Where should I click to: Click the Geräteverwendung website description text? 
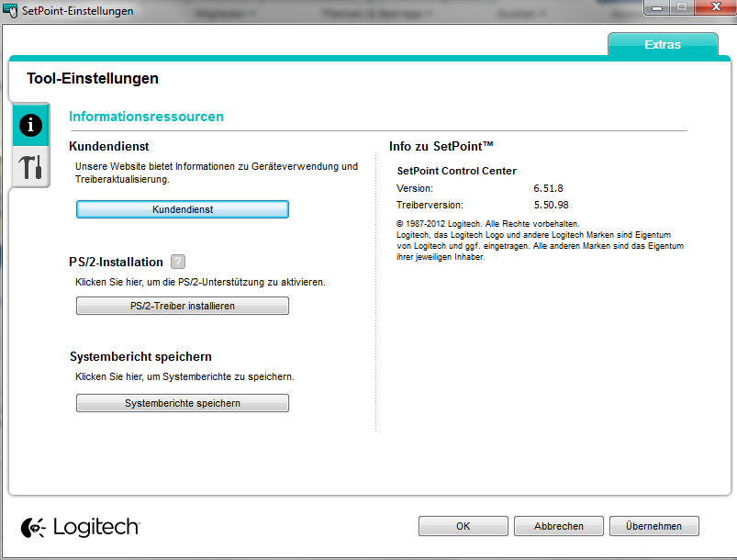(x=217, y=173)
